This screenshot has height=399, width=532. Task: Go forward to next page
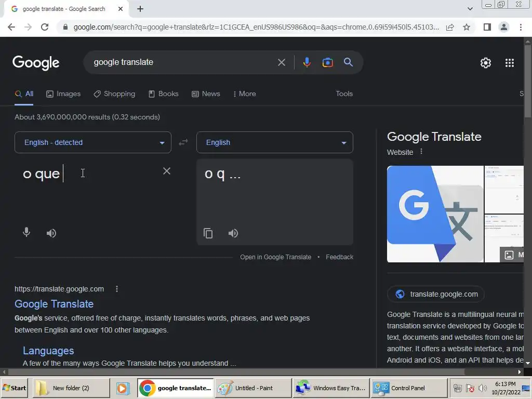[28, 27]
